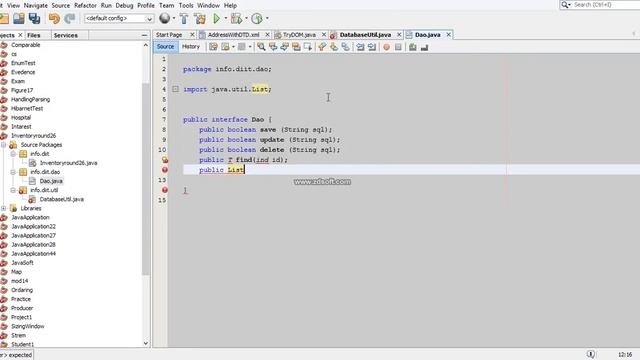Click the Build Project hammer icon
This screenshot has width=640, height=360.
(x=184, y=18)
